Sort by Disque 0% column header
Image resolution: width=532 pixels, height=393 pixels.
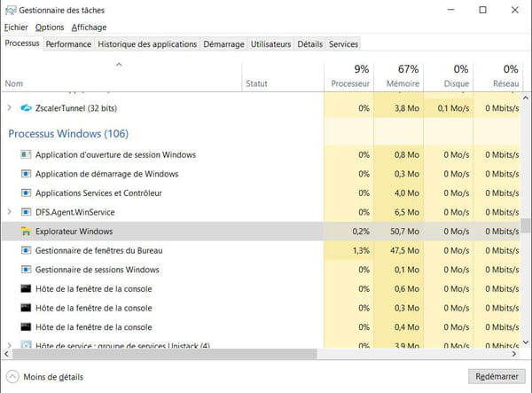(449, 76)
